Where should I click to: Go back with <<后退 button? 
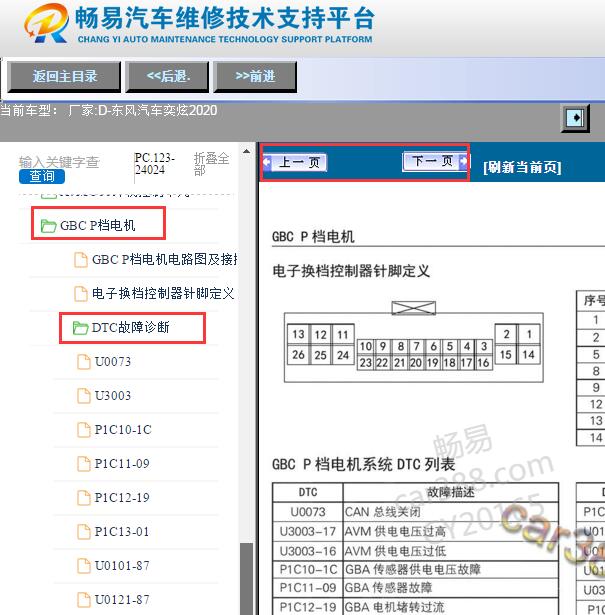click(x=167, y=76)
